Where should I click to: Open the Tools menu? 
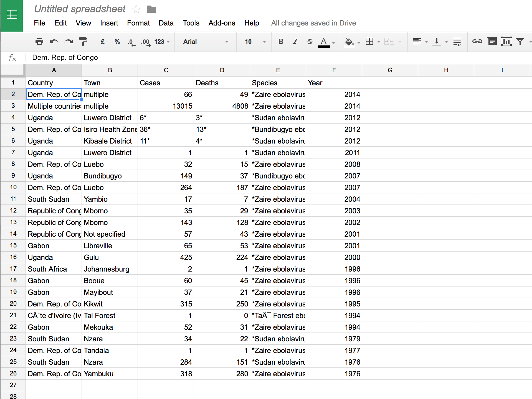(191, 23)
